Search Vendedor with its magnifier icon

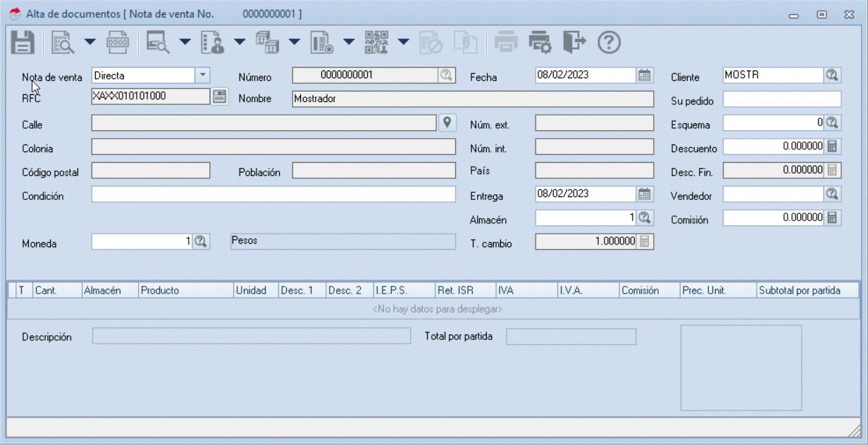[832, 194]
